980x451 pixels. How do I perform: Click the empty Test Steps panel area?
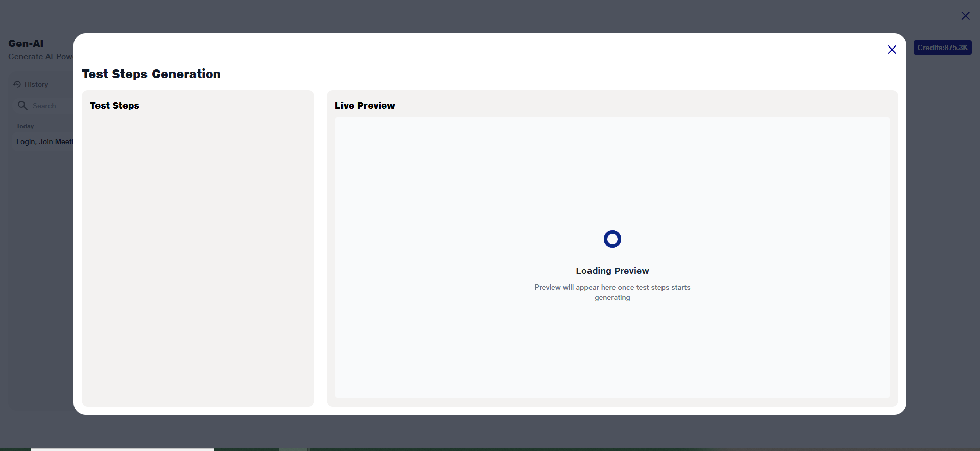pyautogui.click(x=198, y=255)
